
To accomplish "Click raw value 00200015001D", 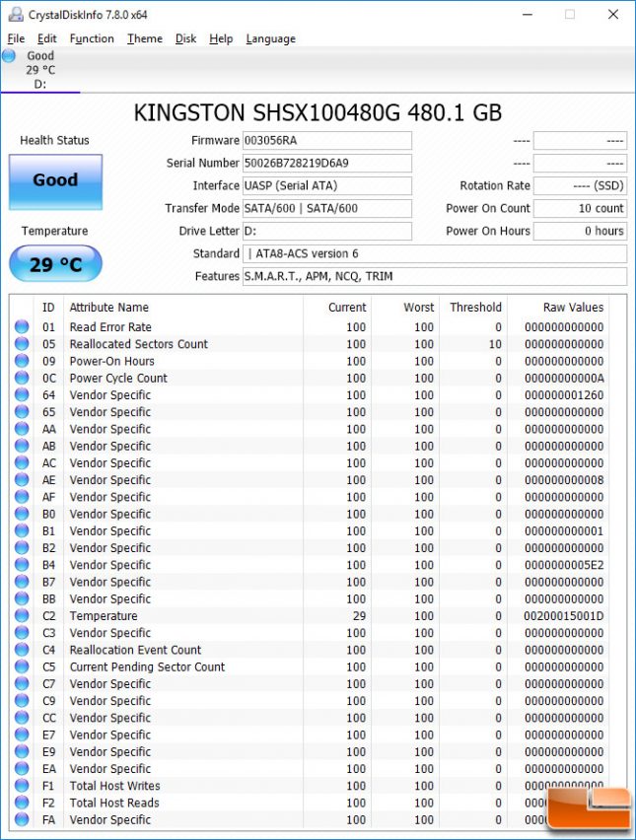I will point(564,616).
